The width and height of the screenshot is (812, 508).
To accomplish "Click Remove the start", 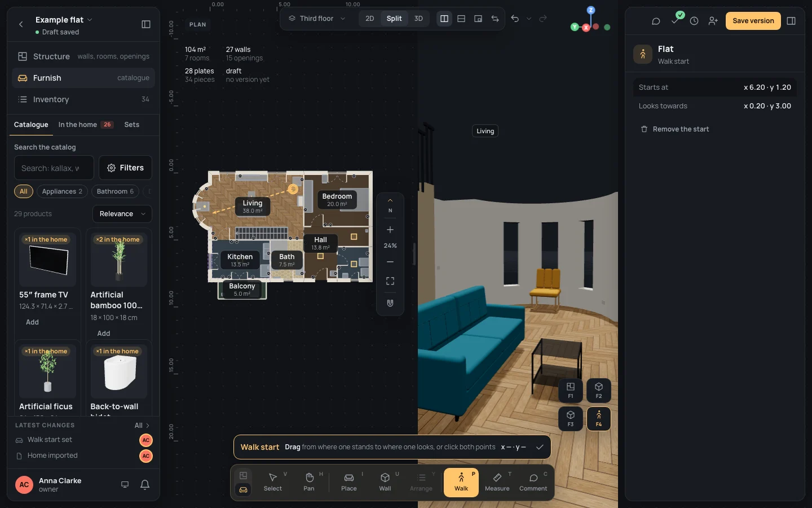I will (x=675, y=129).
